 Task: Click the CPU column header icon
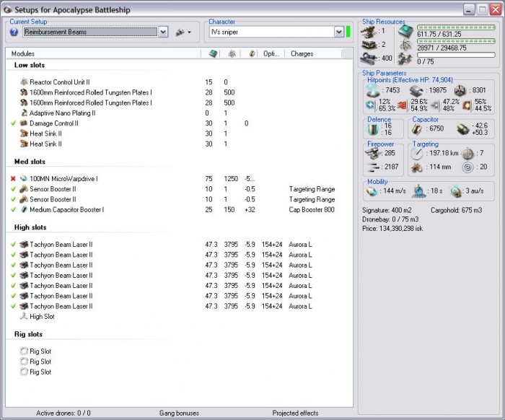click(x=213, y=54)
